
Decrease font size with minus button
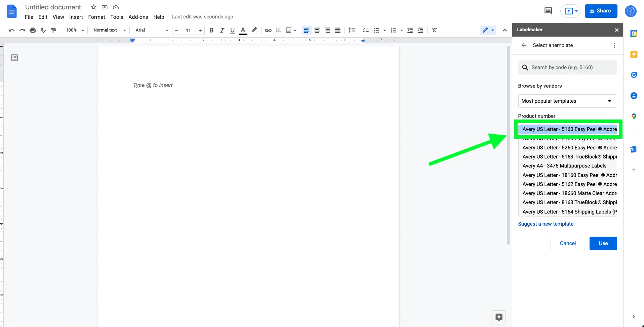pos(176,30)
